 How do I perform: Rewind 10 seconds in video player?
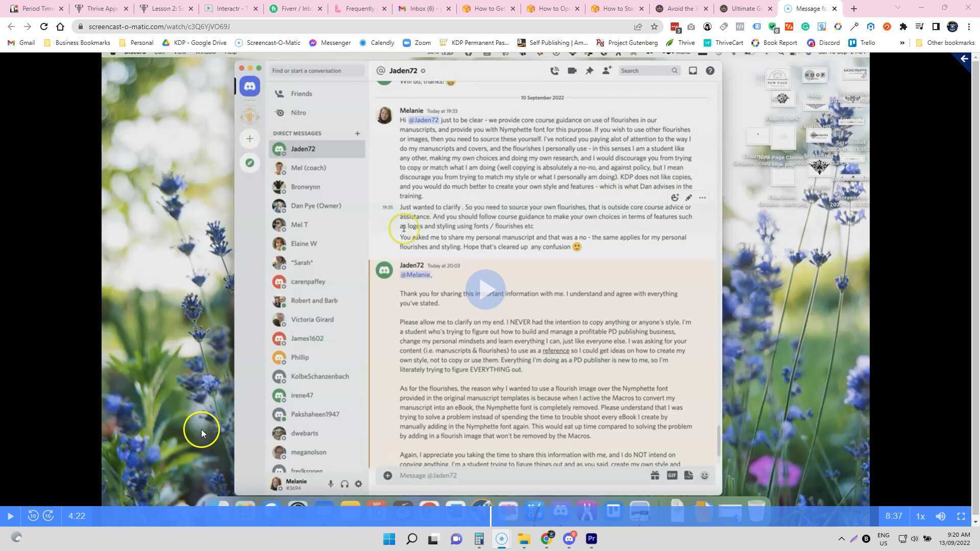point(33,516)
